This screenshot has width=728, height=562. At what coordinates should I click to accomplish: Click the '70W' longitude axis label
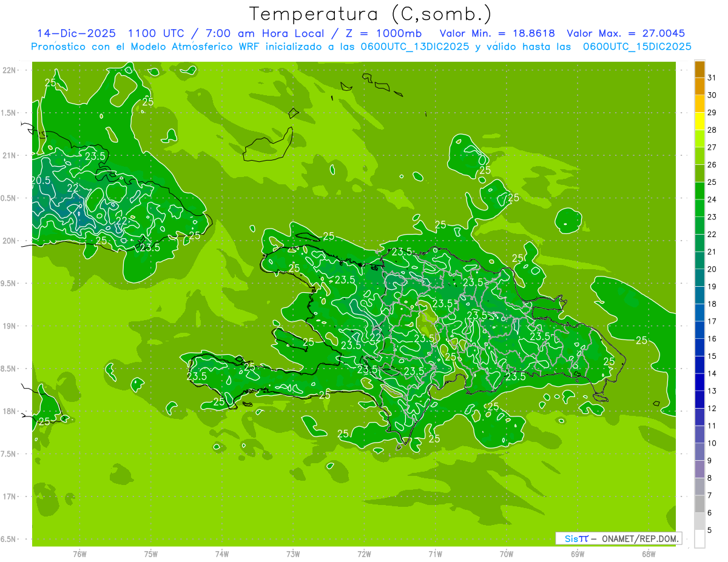click(507, 554)
